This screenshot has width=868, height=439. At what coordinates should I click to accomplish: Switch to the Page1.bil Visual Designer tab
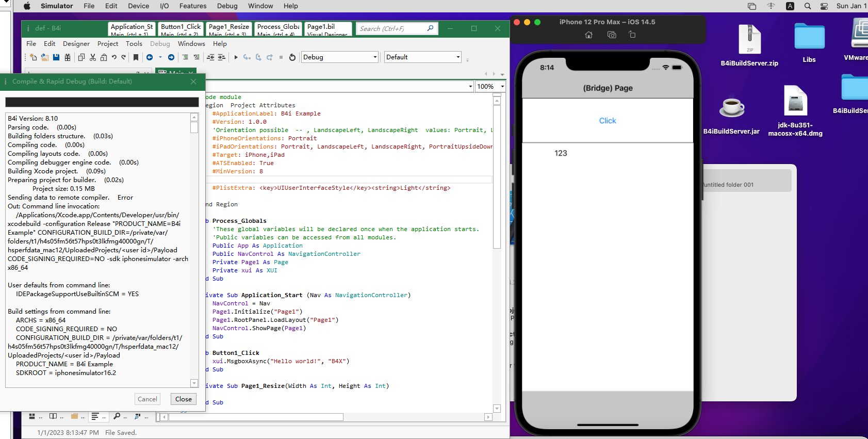329,29
